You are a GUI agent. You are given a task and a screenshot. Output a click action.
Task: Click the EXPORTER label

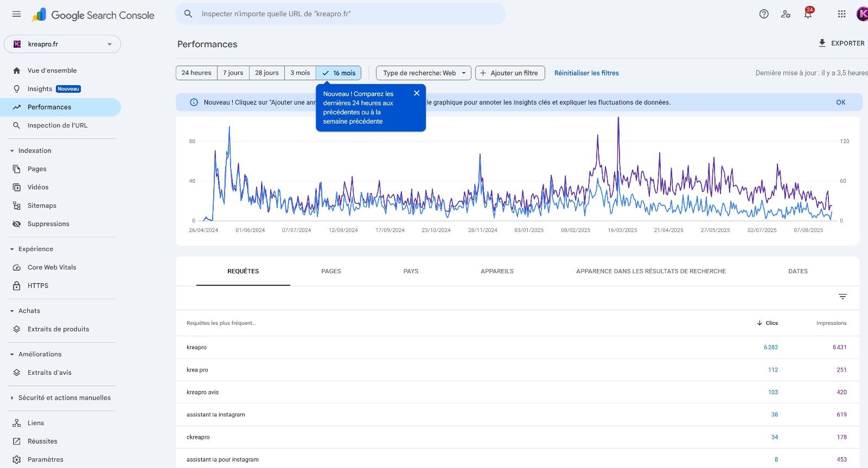coord(848,43)
